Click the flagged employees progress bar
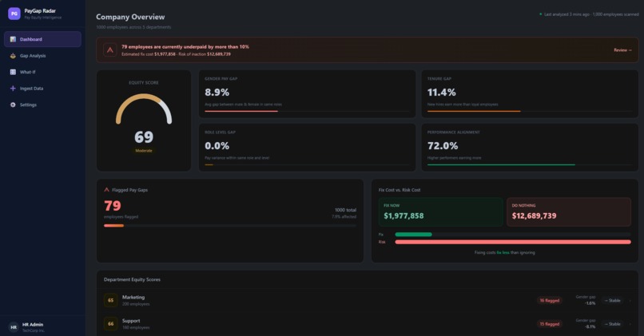This screenshot has width=644, height=336. point(230,226)
